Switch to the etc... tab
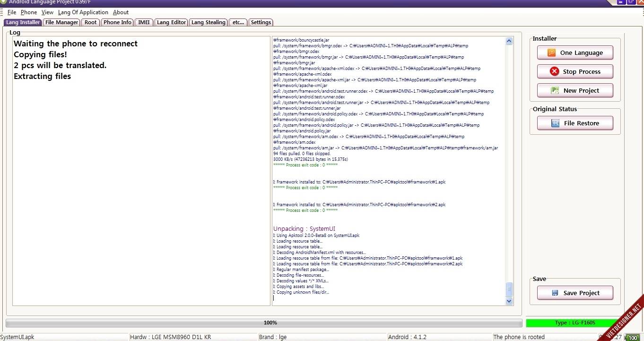The width and height of the screenshot is (644, 341). coord(238,22)
